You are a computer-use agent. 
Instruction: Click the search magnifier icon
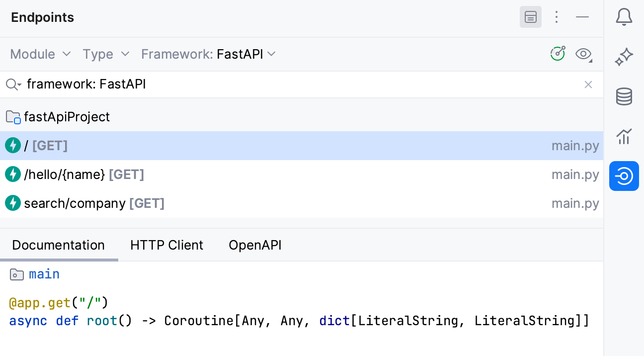[13, 85]
